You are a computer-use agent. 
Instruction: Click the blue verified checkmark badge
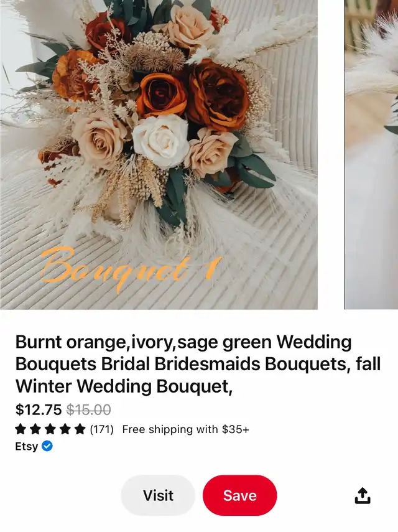point(47,446)
